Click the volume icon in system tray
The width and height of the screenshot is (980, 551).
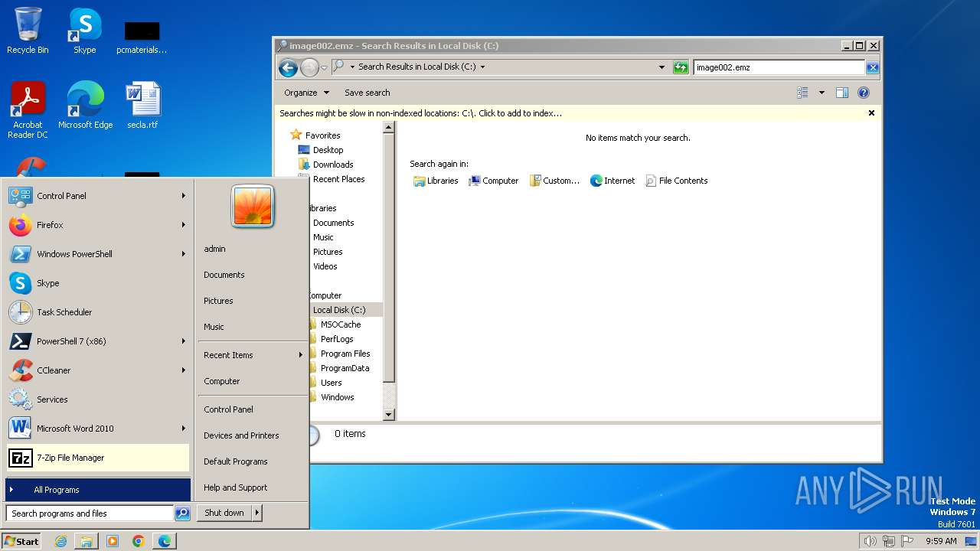coord(870,541)
